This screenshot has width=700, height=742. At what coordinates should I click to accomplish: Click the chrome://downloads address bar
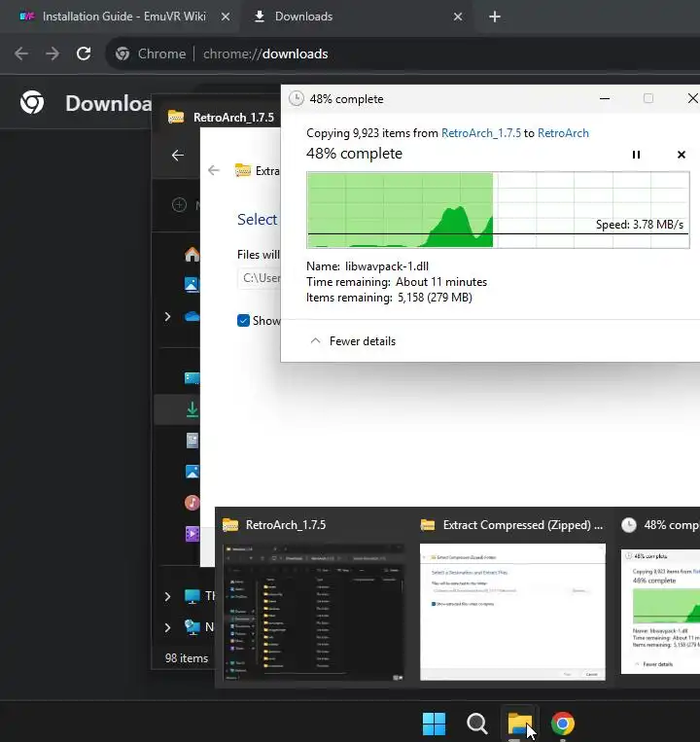(x=402, y=53)
